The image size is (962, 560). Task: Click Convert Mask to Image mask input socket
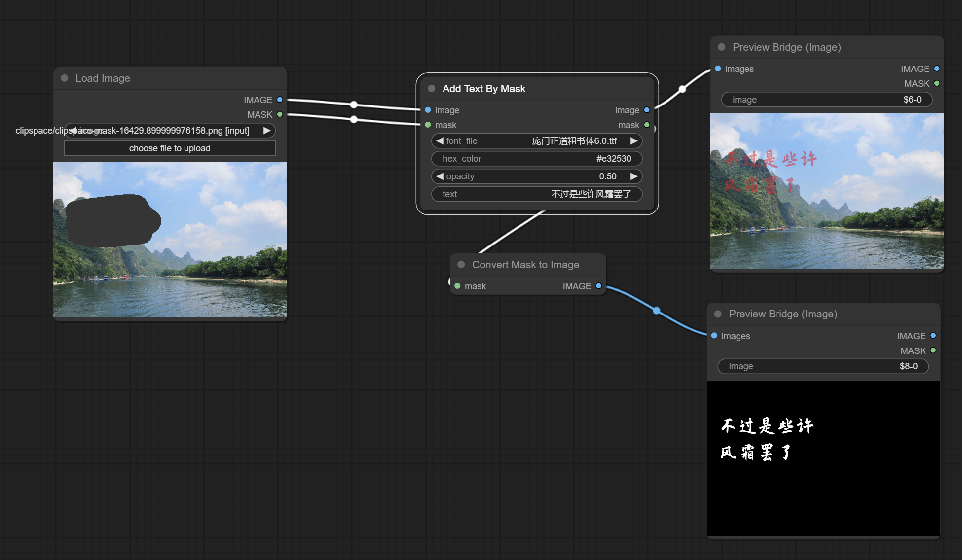click(457, 286)
